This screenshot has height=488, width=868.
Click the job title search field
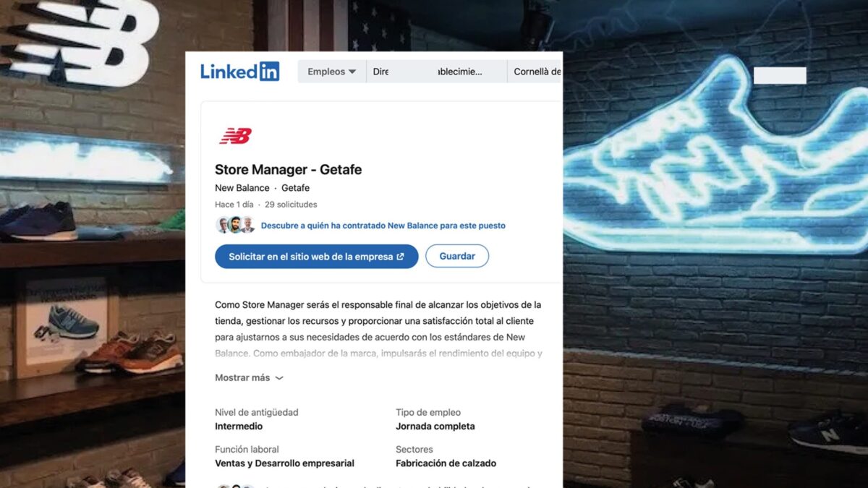pyautogui.click(x=437, y=72)
